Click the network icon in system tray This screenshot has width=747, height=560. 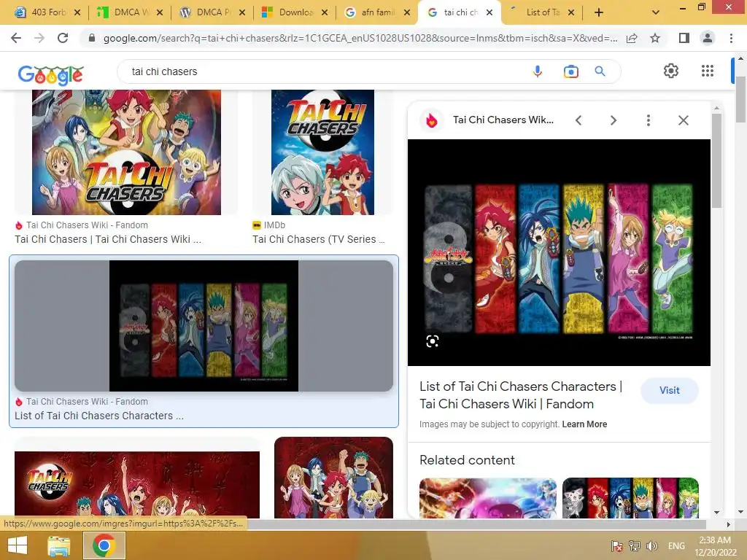(634, 545)
